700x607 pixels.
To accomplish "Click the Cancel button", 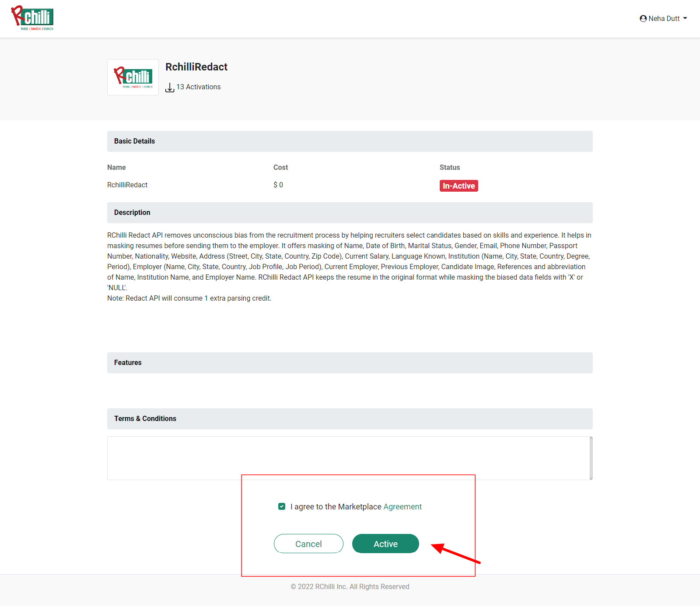I will 308,544.
